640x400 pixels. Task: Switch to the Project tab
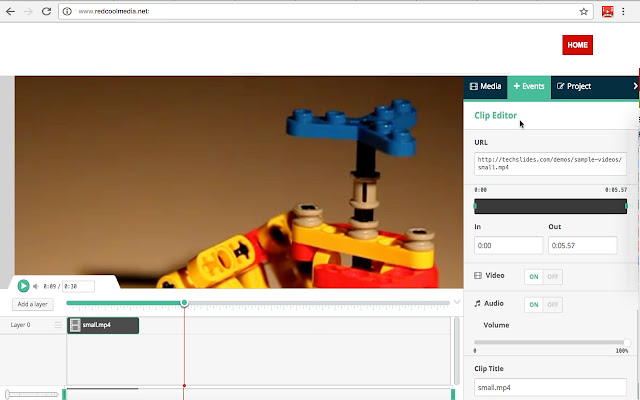click(574, 87)
